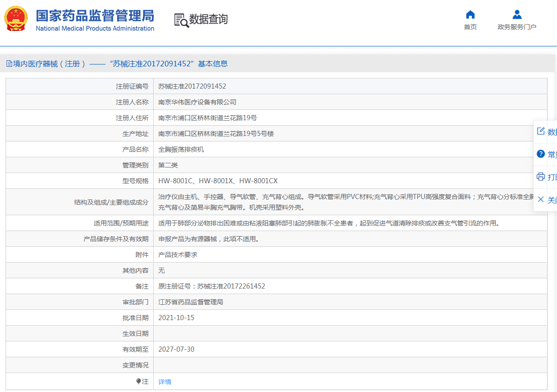Select the text 南京华伟医疗设备有限公司
The height and width of the screenshot is (392, 557).
coord(197,102)
